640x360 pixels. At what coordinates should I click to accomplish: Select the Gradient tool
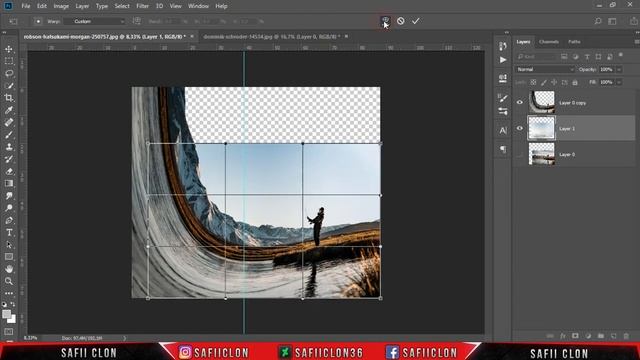pyautogui.click(x=9, y=184)
